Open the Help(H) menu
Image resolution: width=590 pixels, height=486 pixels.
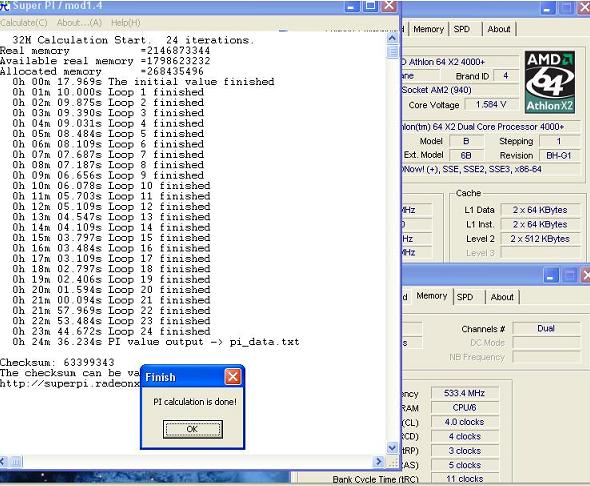126,23
